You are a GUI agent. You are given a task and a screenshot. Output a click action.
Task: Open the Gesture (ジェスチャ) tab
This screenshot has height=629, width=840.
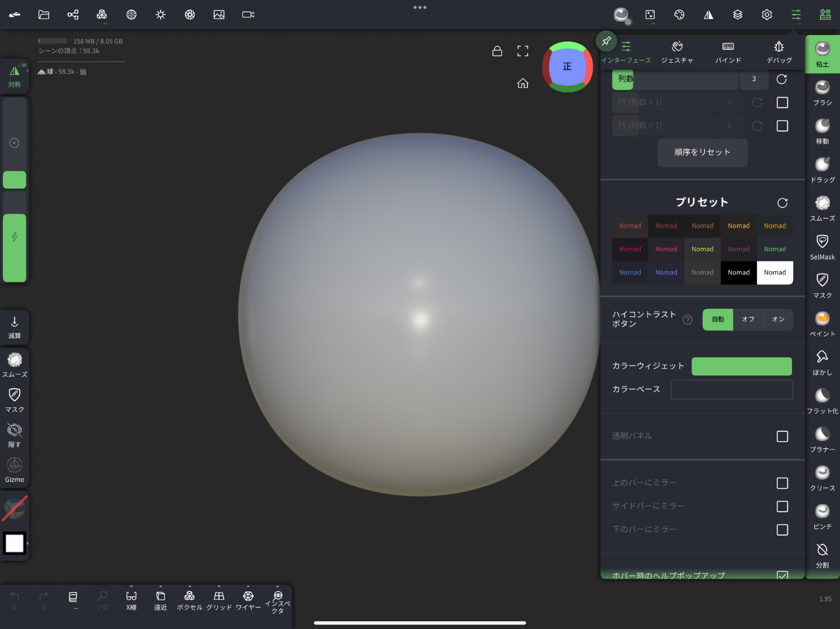coord(677,52)
